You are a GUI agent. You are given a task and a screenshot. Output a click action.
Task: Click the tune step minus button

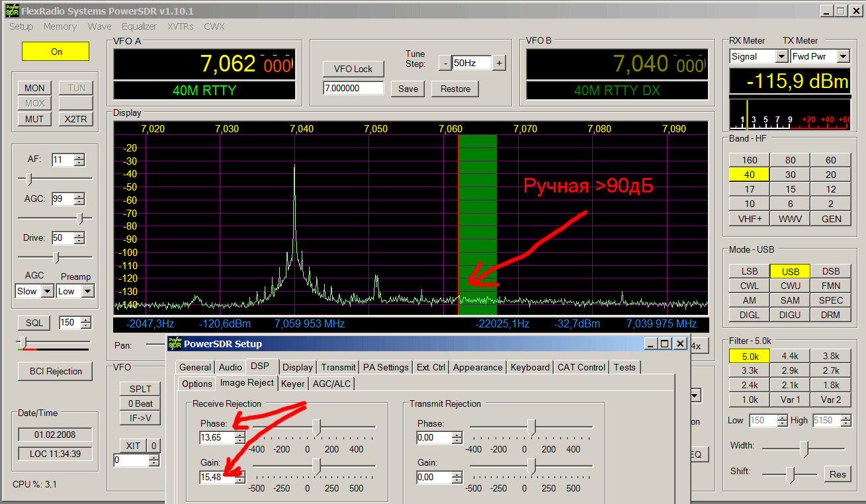[445, 63]
